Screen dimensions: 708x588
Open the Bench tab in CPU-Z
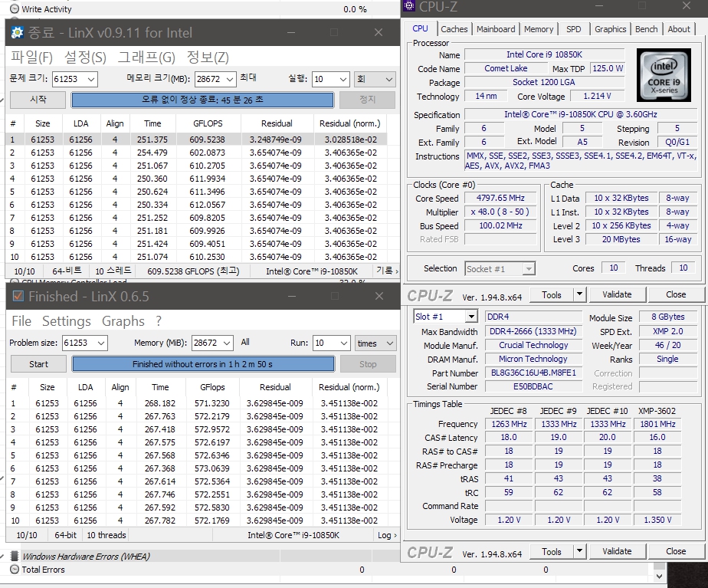pyautogui.click(x=646, y=29)
